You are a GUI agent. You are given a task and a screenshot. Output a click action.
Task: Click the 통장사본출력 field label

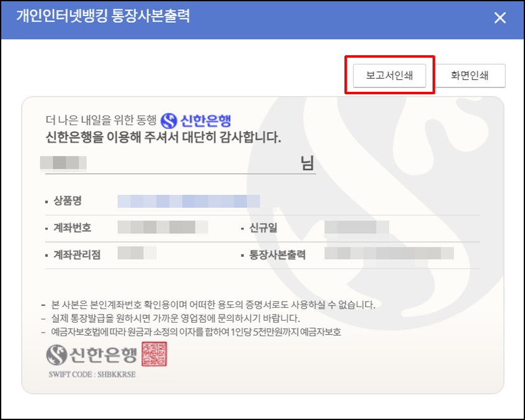tap(277, 255)
